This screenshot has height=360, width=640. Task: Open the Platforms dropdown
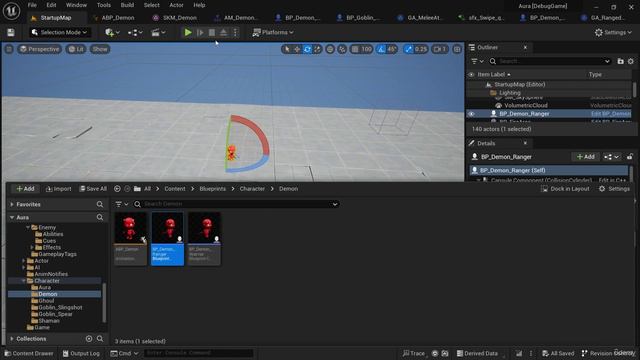(273, 32)
